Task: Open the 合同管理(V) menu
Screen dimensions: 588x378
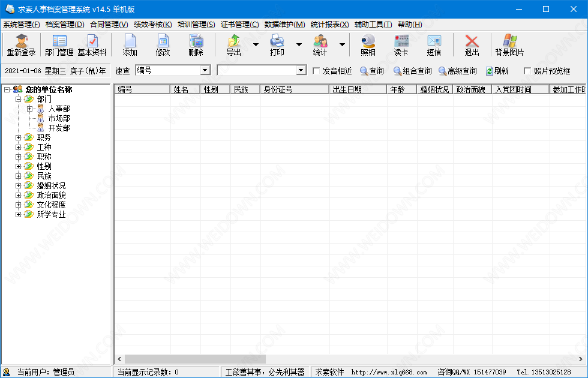Action: [x=109, y=25]
